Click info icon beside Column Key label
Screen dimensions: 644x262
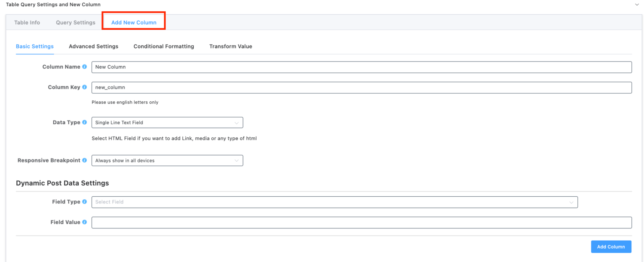tap(85, 87)
